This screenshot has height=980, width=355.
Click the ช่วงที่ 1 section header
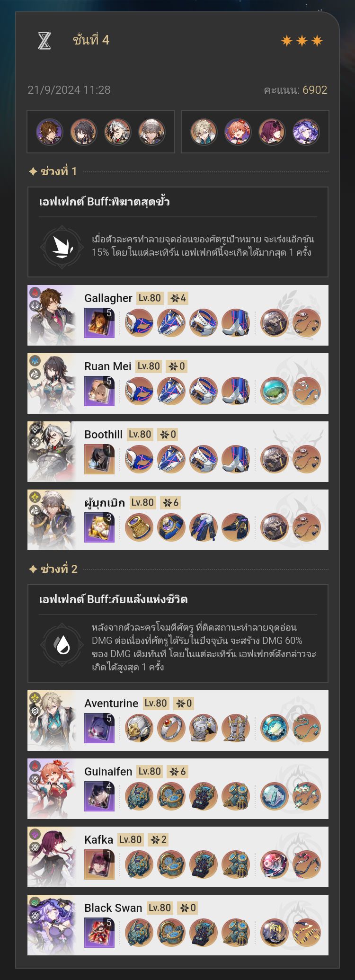[53, 171]
